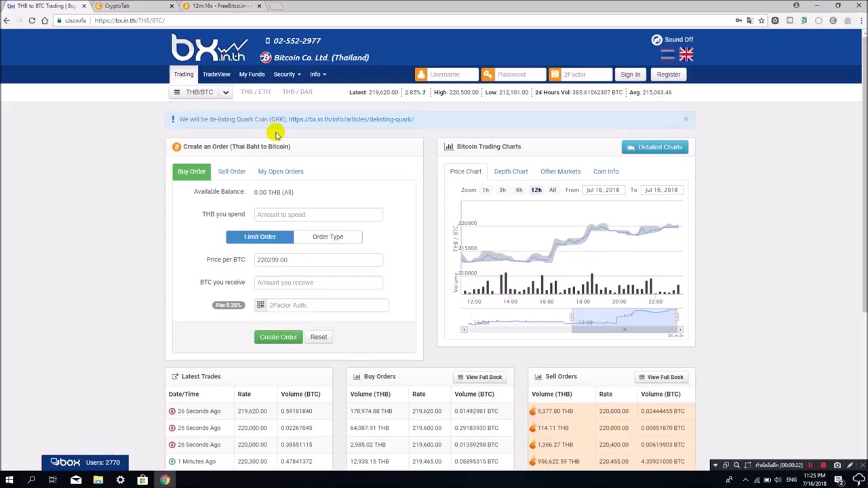Image resolution: width=868 pixels, height=488 pixels.
Task: Select the THB / DAS pair
Action: click(297, 92)
